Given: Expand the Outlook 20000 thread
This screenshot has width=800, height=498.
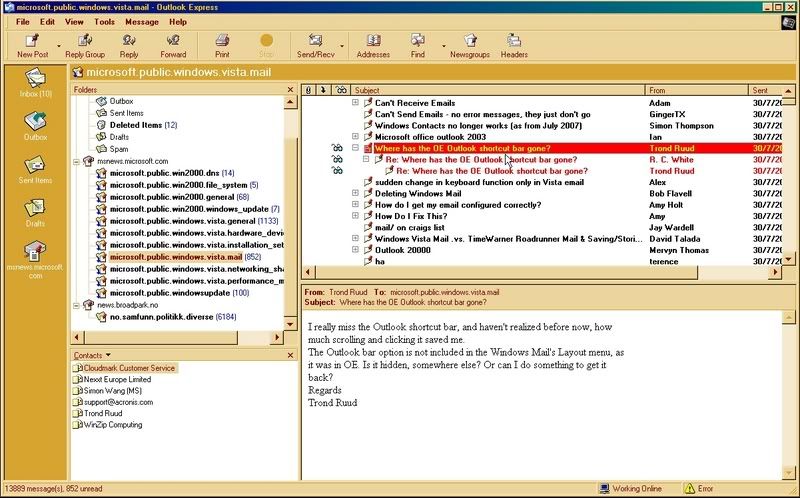Looking at the screenshot, I should point(355,250).
